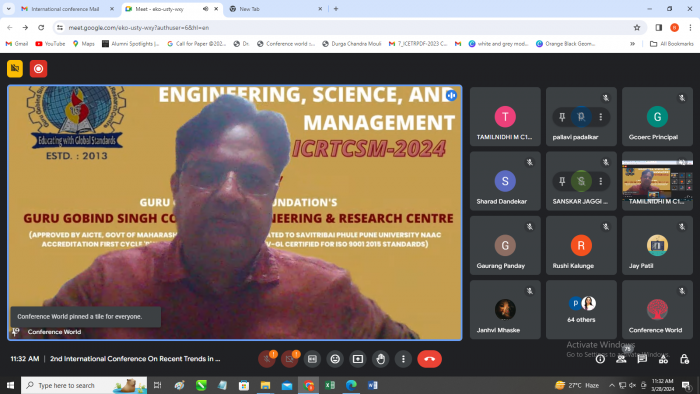700x394 pixels.
Task: Toggle the microphone mute button
Action: pos(267,359)
